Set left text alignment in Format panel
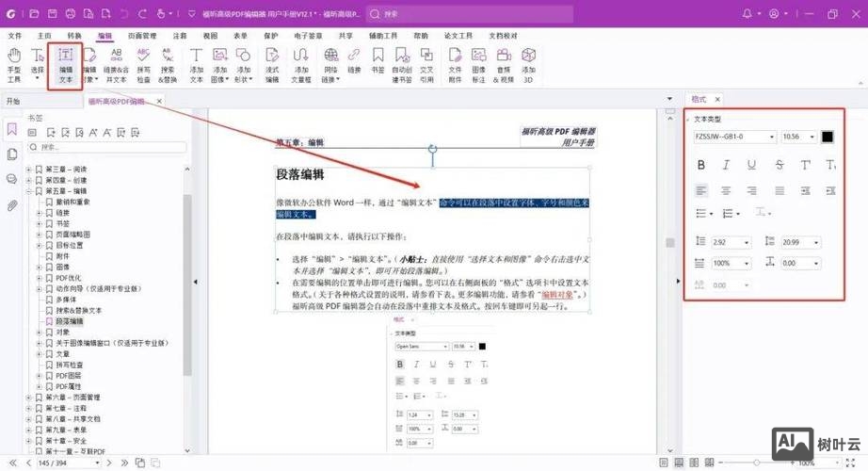The width and height of the screenshot is (868, 471). coord(700,190)
